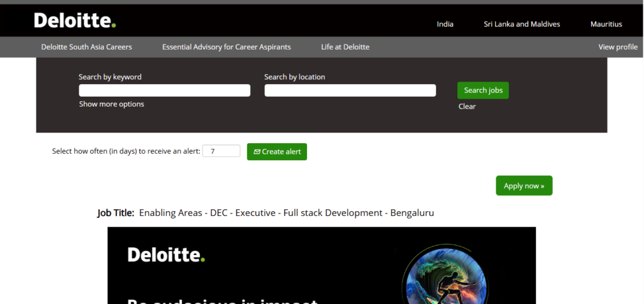Focus the Search by location field
Screen dimensions: 644x304
tap(350, 90)
